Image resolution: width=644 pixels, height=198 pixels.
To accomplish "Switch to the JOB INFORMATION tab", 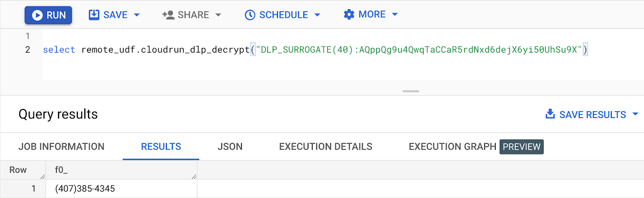I will coord(61,146).
